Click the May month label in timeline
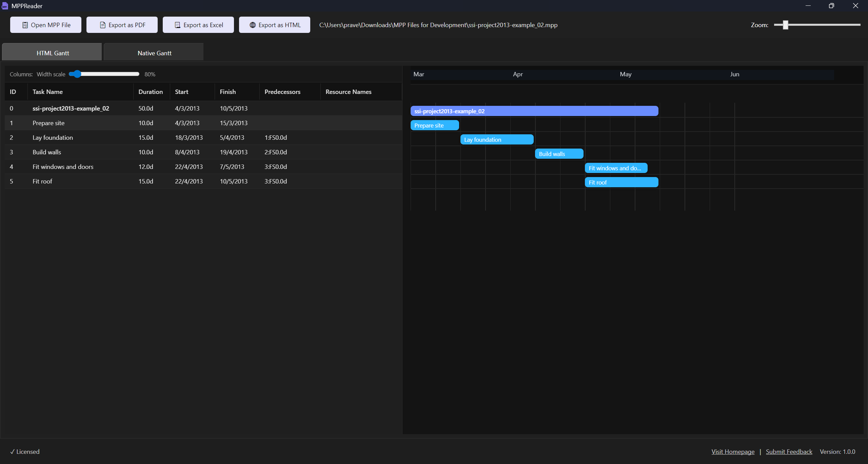868x464 pixels. pos(626,74)
